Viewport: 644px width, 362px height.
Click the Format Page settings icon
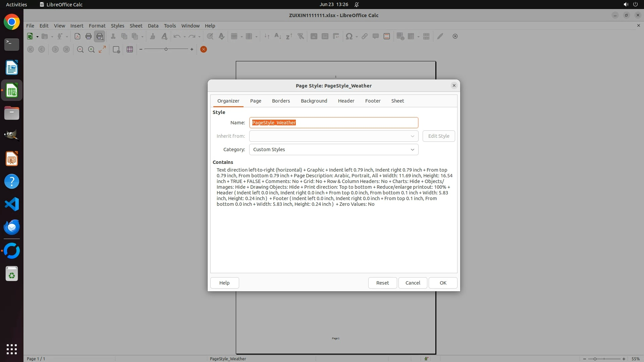[x=116, y=49]
